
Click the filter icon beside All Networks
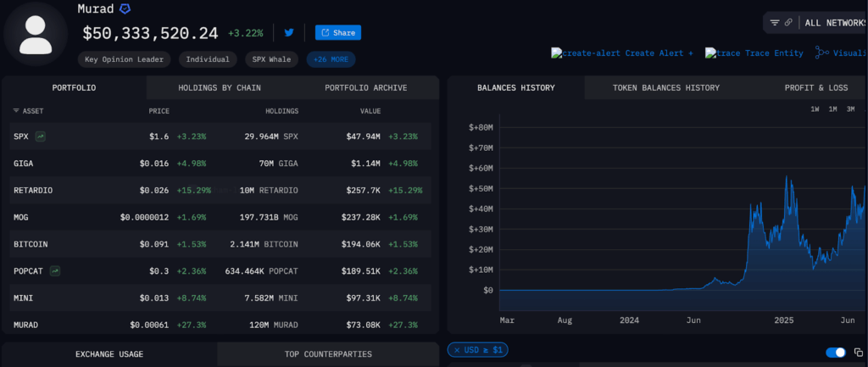point(774,23)
